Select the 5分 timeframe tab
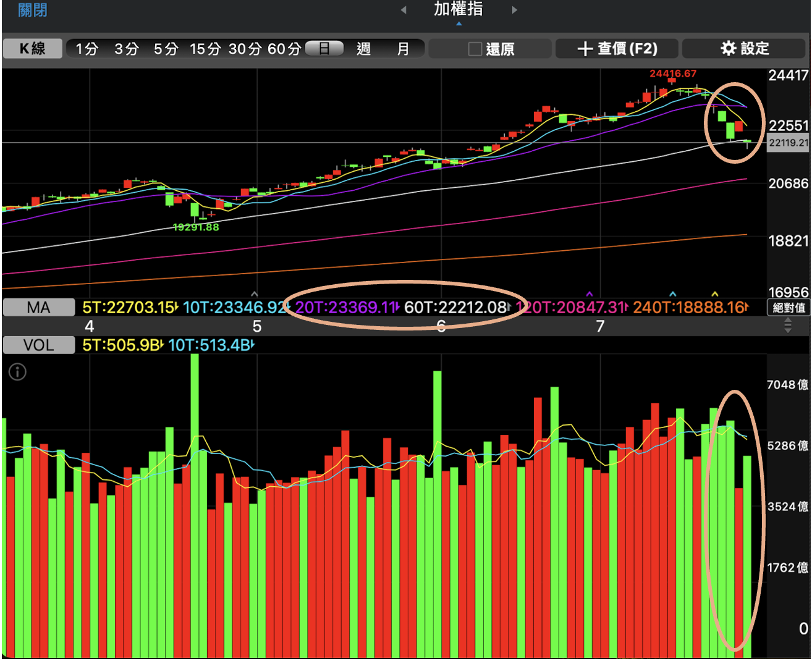Viewport: 812px width, 661px height. coord(166,49)
